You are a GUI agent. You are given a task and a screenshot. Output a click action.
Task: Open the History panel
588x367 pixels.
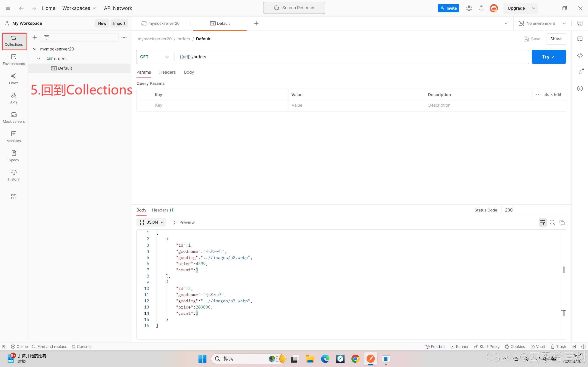click(x=13, y=175)
